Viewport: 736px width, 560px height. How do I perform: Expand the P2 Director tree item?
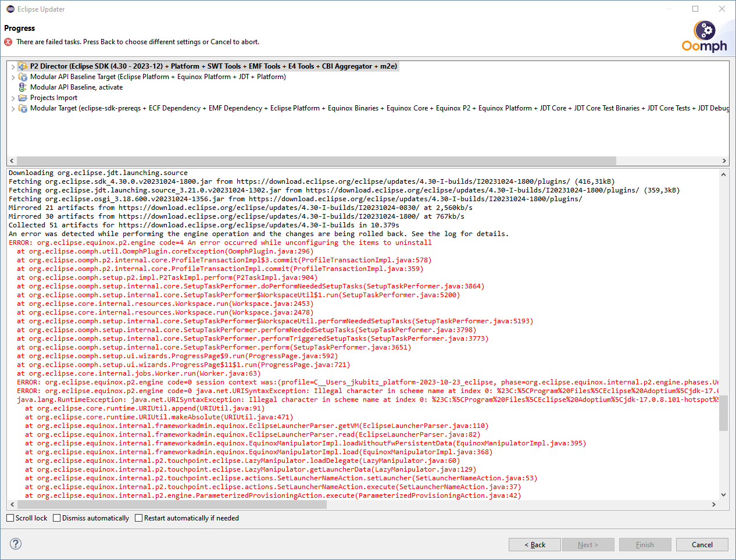click(x=12, y=66)
